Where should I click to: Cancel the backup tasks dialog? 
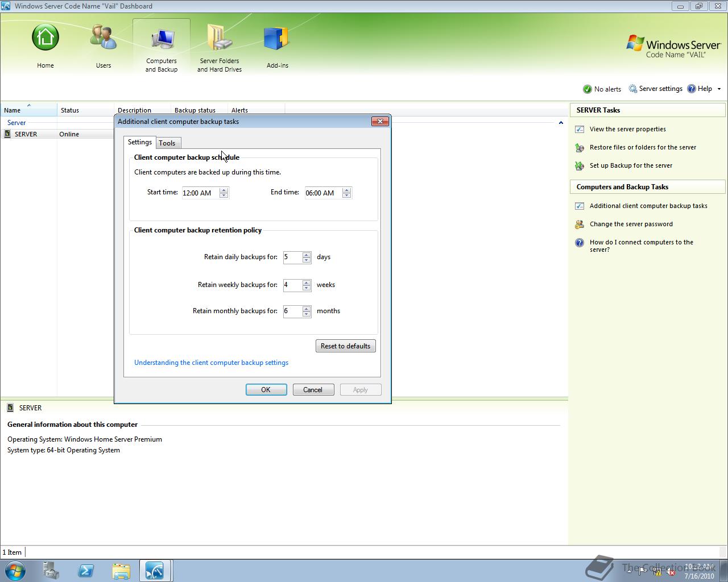(313, 389)
